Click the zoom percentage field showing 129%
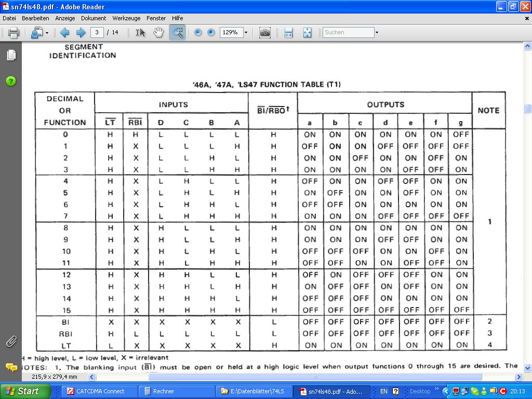The image size is (532, 399). [x=232, y=33]
